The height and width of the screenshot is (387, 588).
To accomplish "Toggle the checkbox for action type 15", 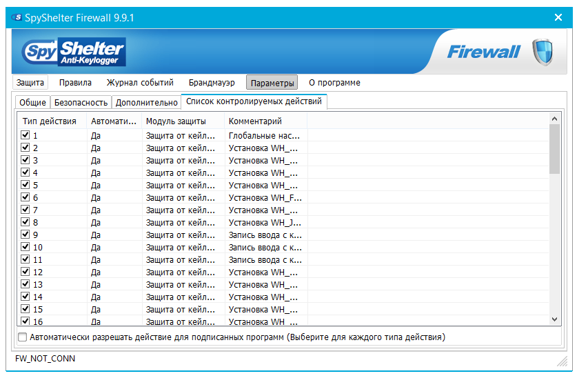I will (x=25, y=308).
